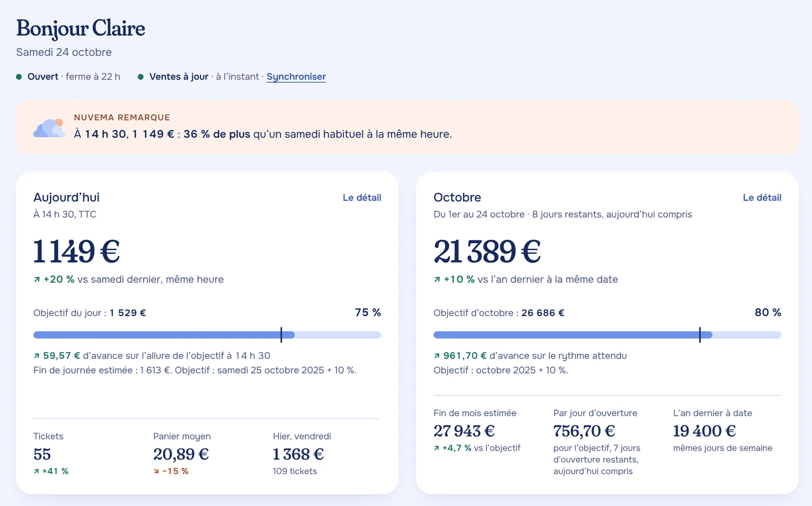Click Objectif du jour : 1 529 €
812x506 pixels.
pyautogui.click(x=90, y=313)
